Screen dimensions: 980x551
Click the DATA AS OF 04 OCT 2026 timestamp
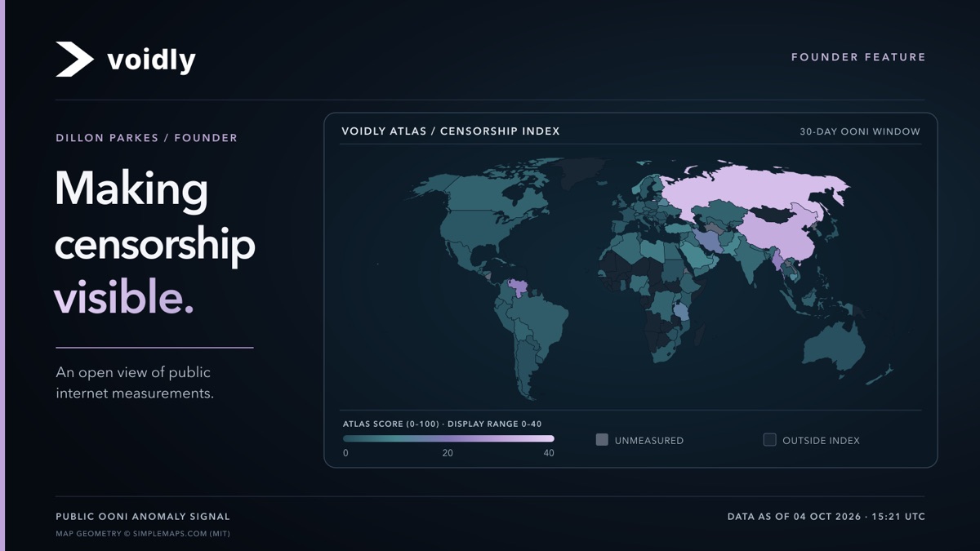click(x=826, y=517)
